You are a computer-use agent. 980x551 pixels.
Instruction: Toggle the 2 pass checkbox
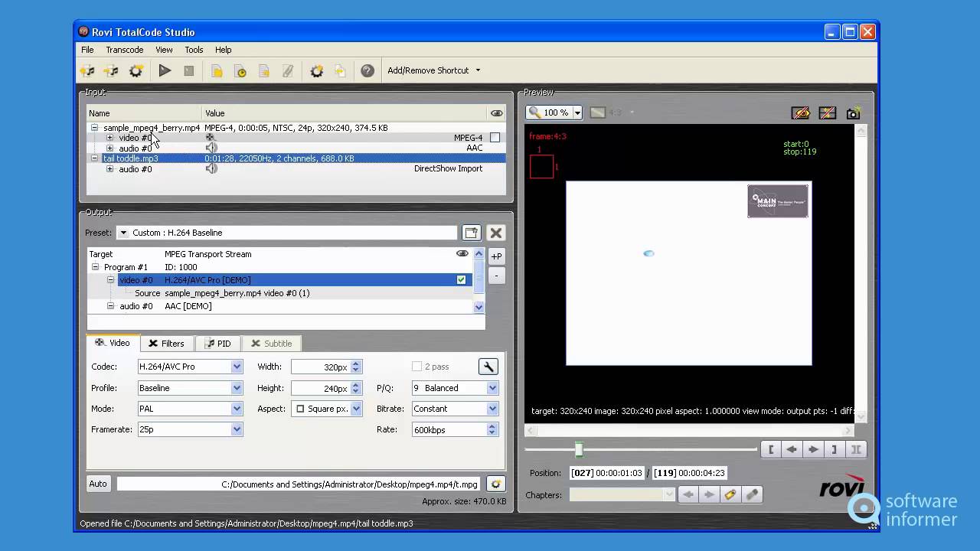coord(417,367)
